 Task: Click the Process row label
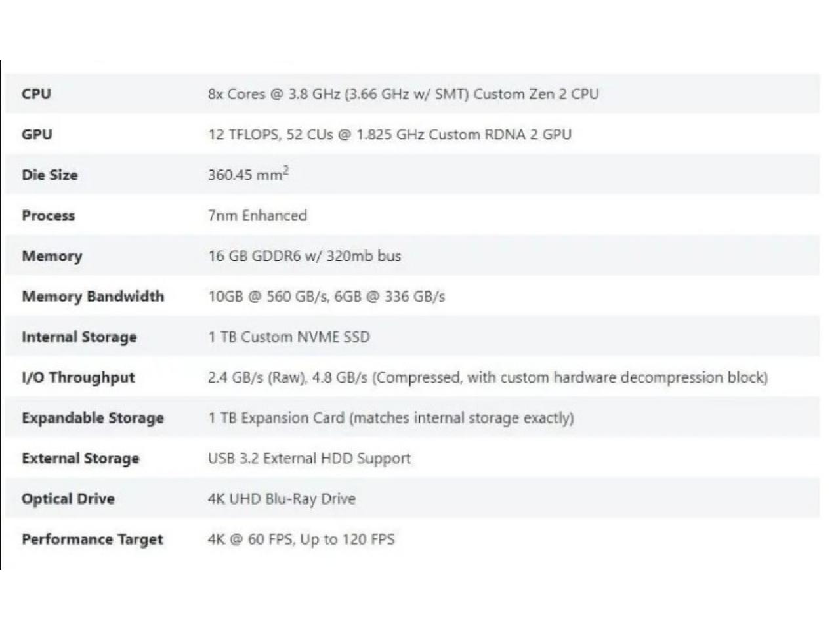pyautogui.click(x=48, y=216)
